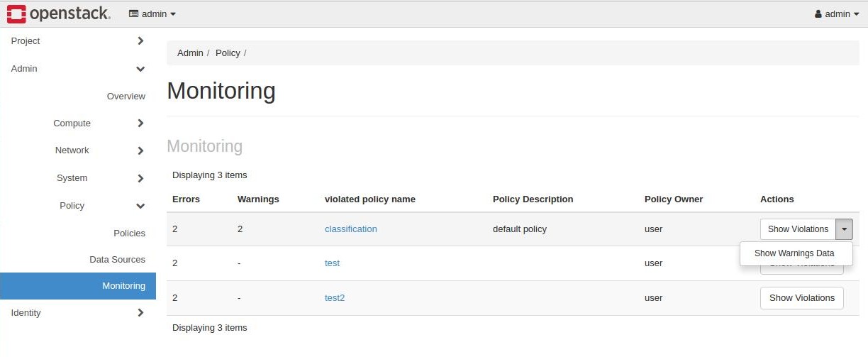Open the classification policy link
868x357 pixels.
[x=351, y=229]
